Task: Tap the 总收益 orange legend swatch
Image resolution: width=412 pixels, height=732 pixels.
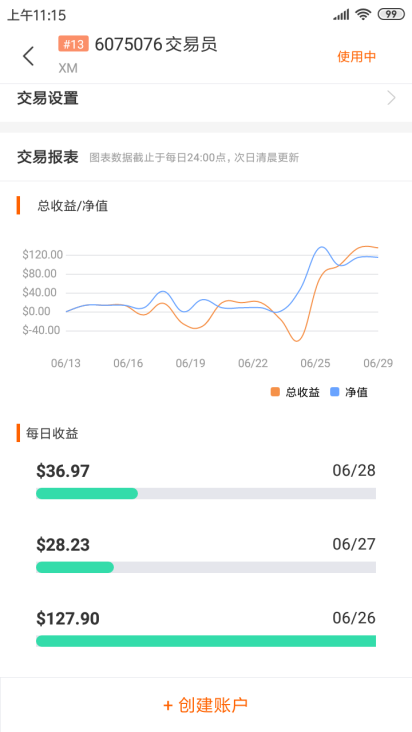Action: [275, 392]
